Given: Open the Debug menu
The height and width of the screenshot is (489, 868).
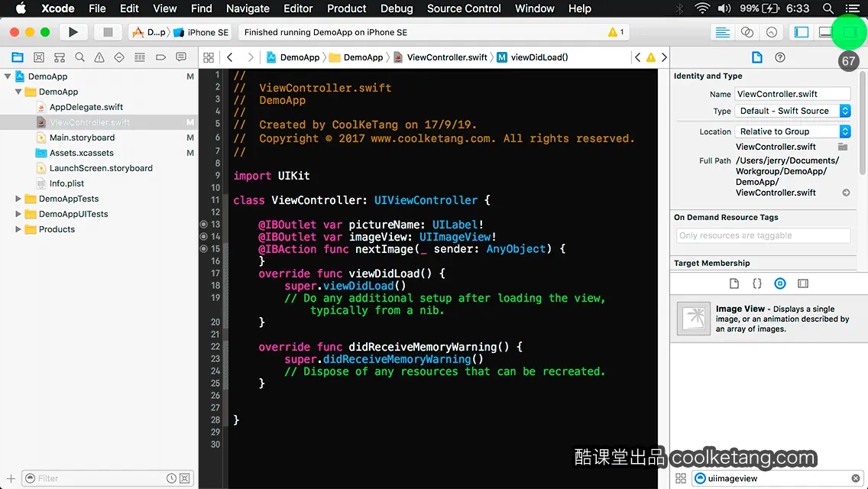Looking at the screenshot, I should click(397, 8).
